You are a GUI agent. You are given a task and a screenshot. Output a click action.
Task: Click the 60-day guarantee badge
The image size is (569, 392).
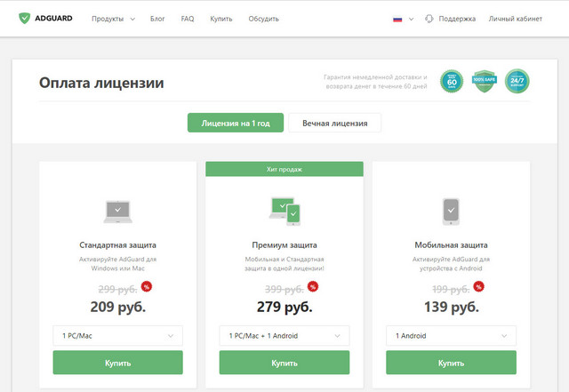452,82
